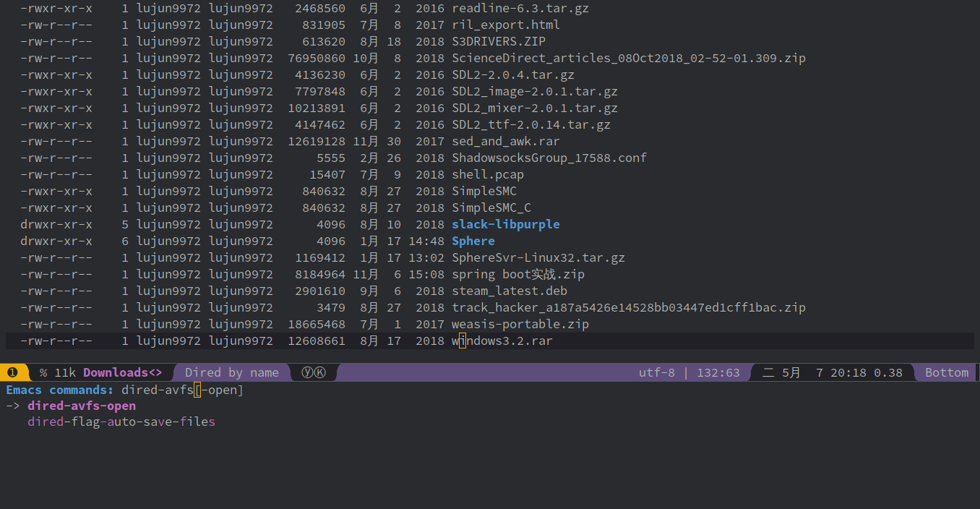This screenshot has width=980, height=509.
Task: Click the utf-8 encoding indicator
Action: click(656, 372)
